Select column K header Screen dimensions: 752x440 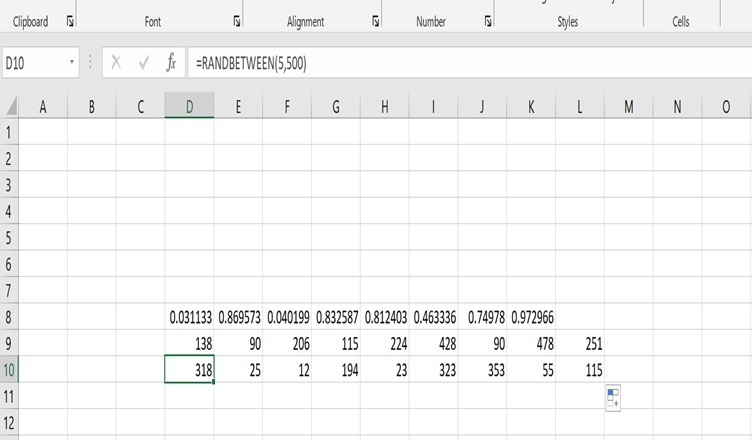click(531, 107)
